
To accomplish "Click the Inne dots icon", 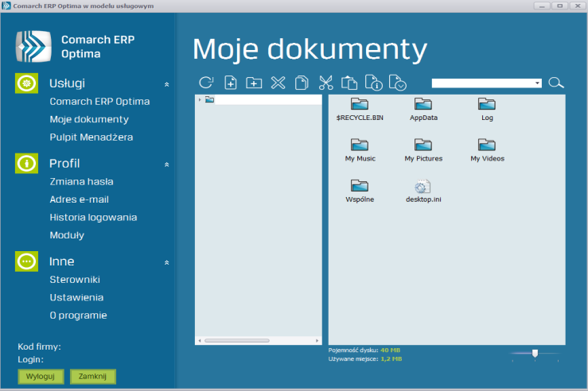I will [26, 261].
